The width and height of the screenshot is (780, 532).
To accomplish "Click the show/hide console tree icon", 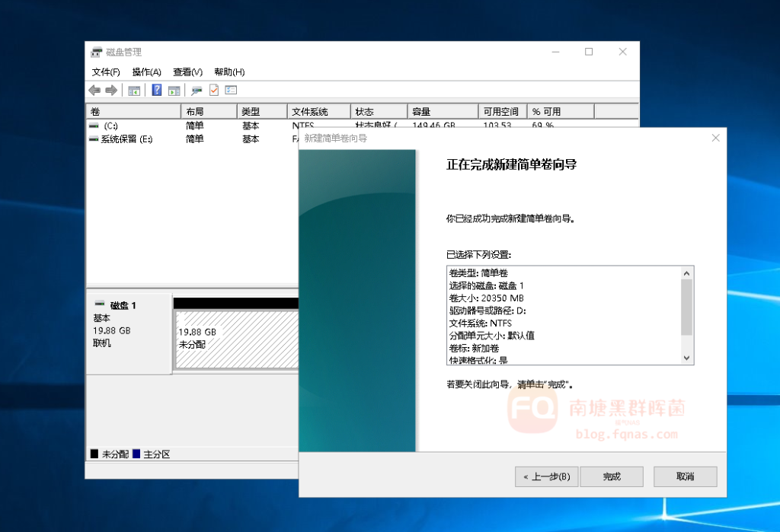I will pyautogui.click(x=134, y=91).
